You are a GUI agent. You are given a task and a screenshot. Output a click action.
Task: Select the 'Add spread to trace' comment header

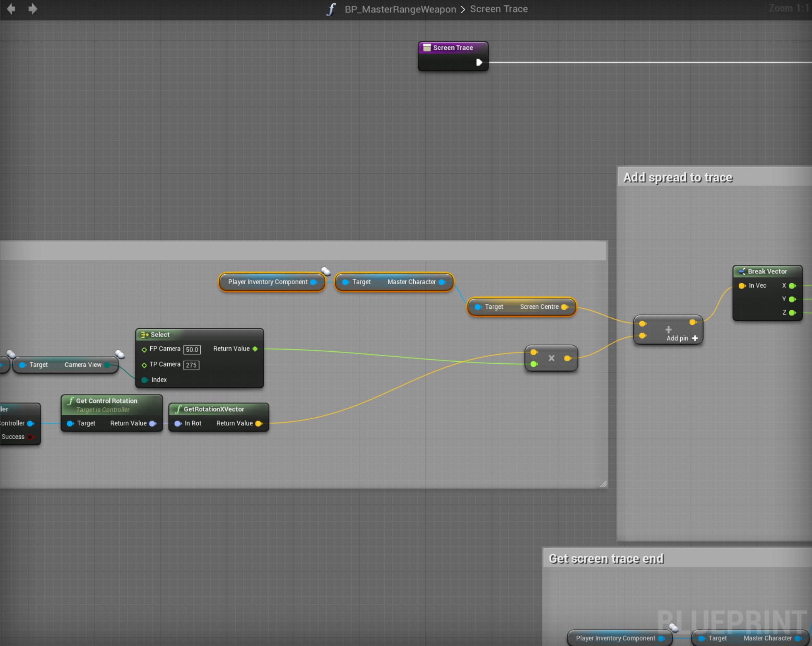tap(678, 177)
